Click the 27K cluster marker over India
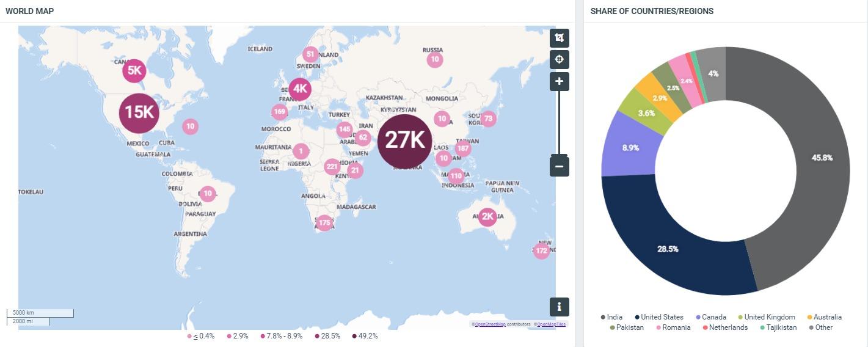The image size is (868, 347). coord(404,141)
